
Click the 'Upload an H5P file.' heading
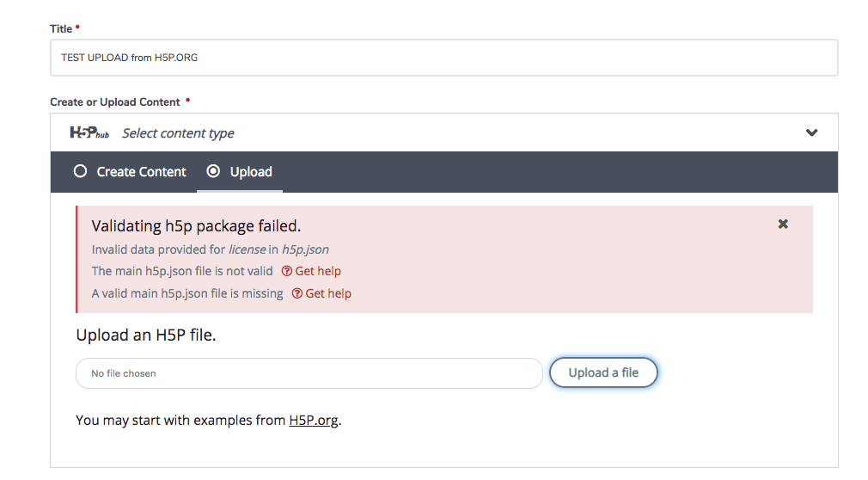click(145, 335)
